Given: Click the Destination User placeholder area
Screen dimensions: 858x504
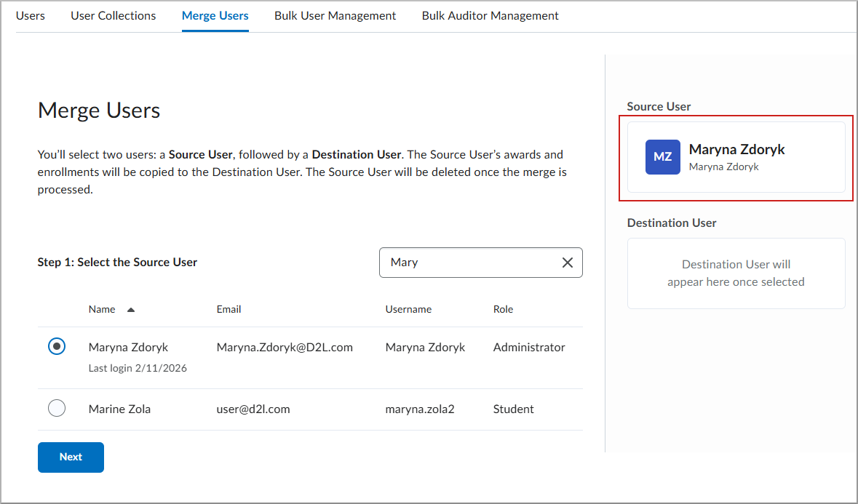Looking at the screenshot, I should 736,273.
